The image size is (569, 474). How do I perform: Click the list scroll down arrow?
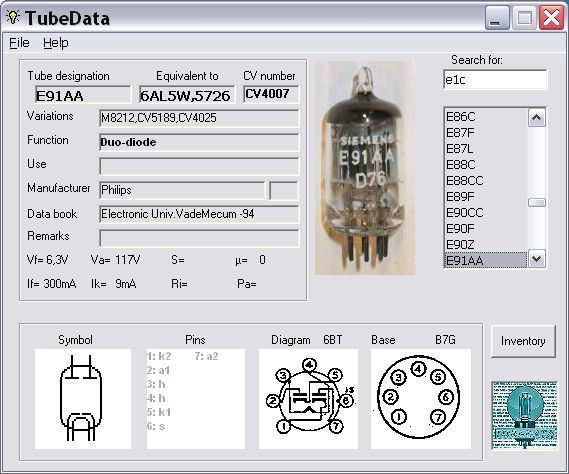(x=537, y=259)
